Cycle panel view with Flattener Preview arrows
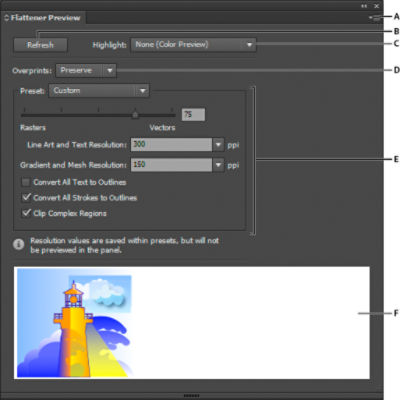The height and width of the screenshot is (400, 400). [x=6, y=18]
